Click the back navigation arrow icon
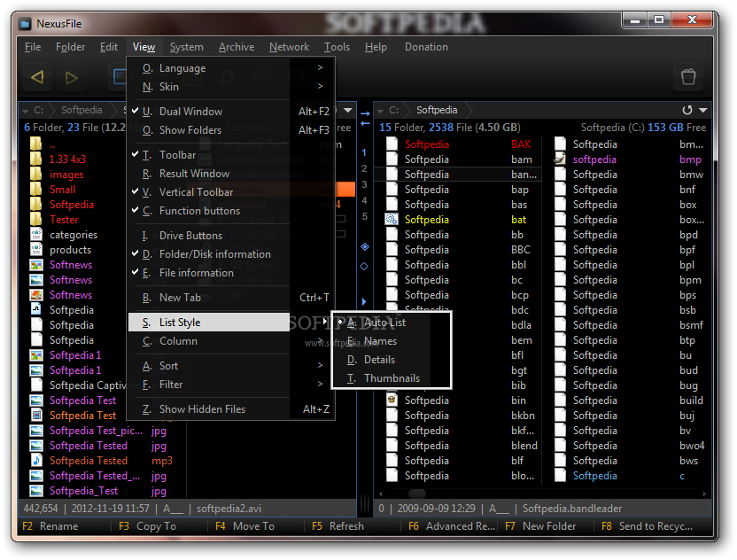 tap(37, 77)
